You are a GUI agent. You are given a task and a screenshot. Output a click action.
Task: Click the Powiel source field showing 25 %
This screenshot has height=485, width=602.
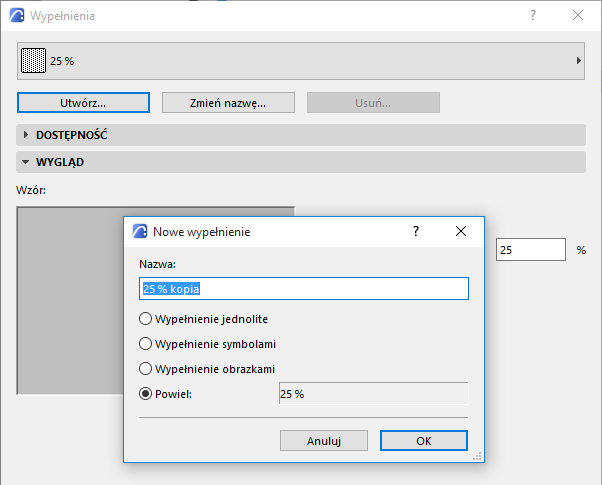point(374,394)
